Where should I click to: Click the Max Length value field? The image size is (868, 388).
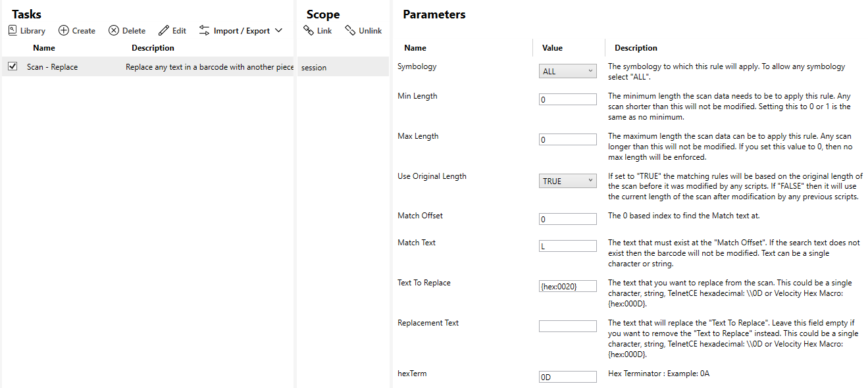pyautogui.click(x=567, y=140)
